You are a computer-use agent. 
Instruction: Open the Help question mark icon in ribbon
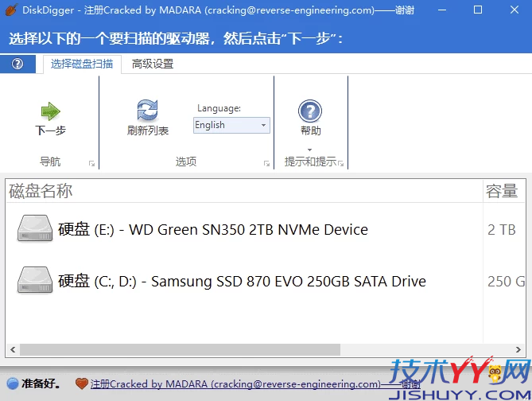[x=310, y=111]
